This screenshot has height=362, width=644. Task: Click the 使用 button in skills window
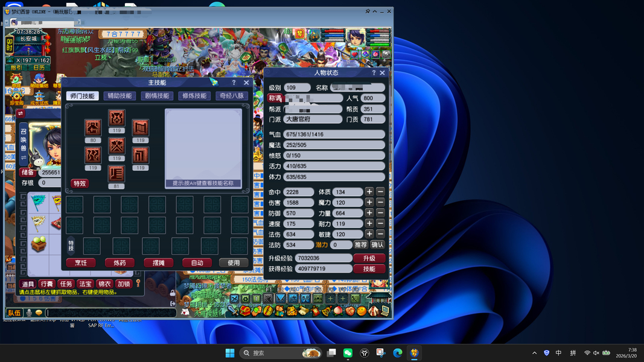pyautogui.click(x=234, y=262)
